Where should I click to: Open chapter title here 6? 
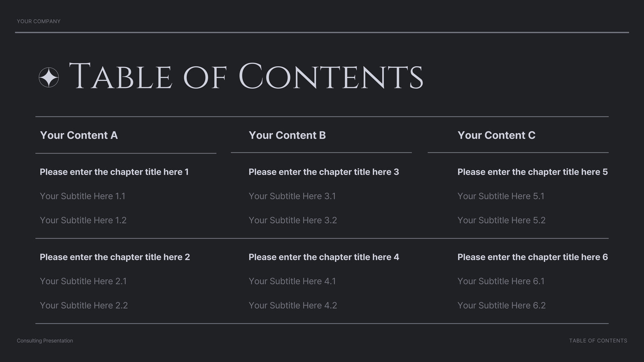pos(532,257)
